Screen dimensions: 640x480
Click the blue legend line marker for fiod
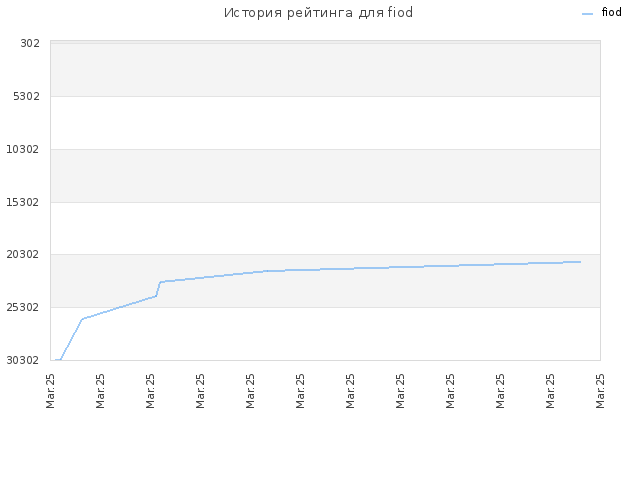(x=587, y=14)
